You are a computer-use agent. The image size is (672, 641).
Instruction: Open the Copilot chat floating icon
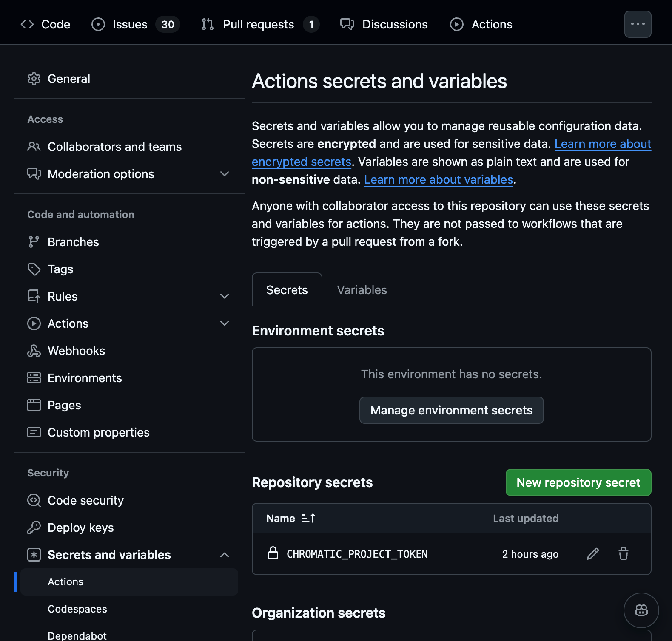click(641, 610)
